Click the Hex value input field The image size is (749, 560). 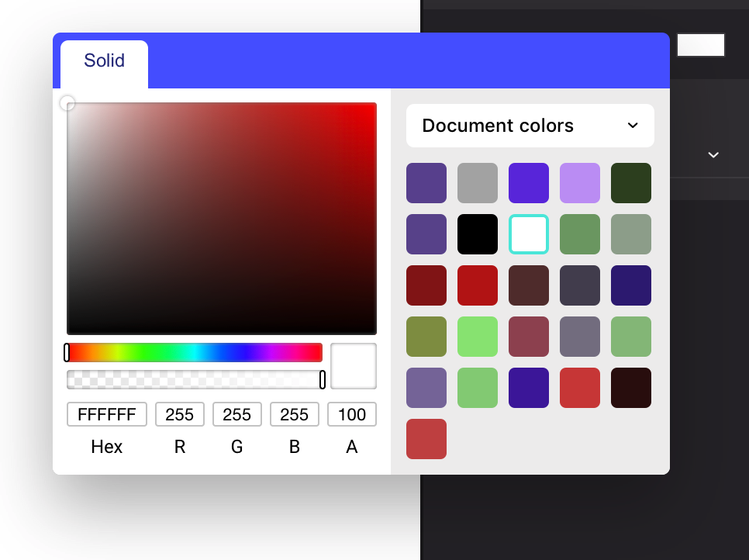107,414
